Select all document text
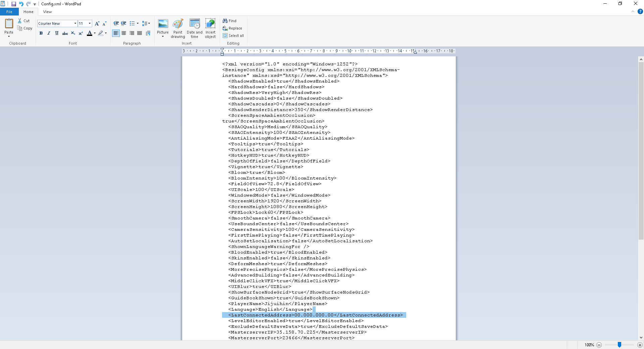 [x=233, y=36]
